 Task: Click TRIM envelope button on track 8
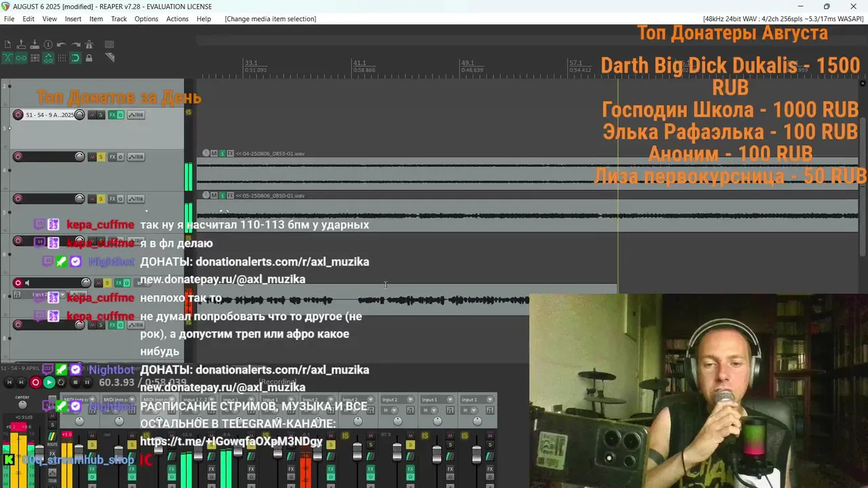click(x=136, y=325)
